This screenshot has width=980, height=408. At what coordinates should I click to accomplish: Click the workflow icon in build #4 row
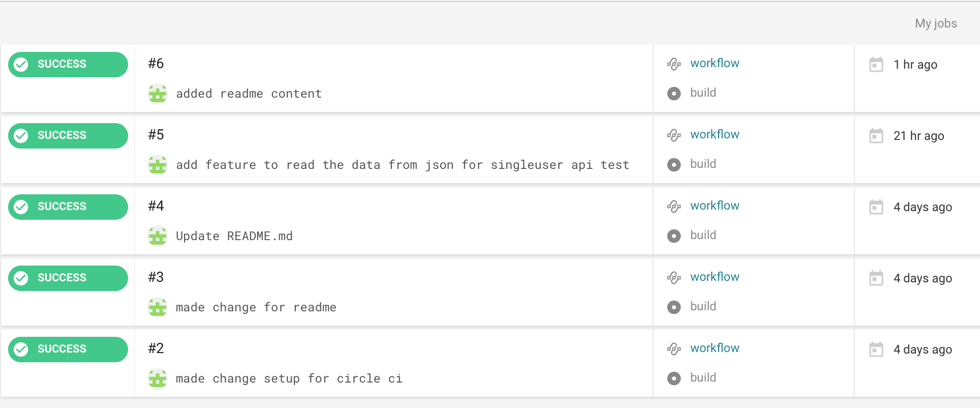pyautogui.click(x=673, y=207)
